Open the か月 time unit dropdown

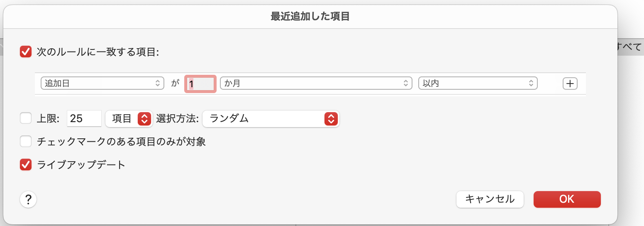pos(316,83)
